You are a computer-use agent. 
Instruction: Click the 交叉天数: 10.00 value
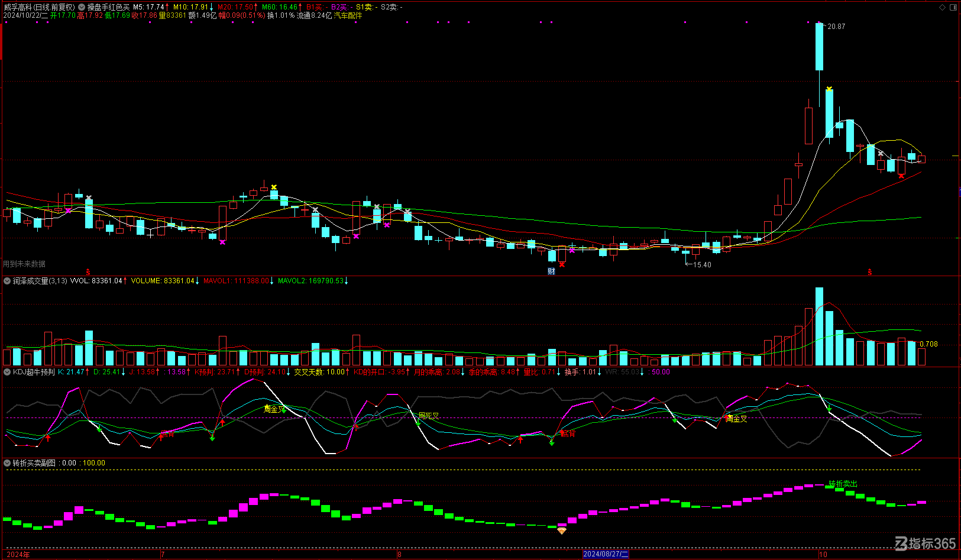319,372
